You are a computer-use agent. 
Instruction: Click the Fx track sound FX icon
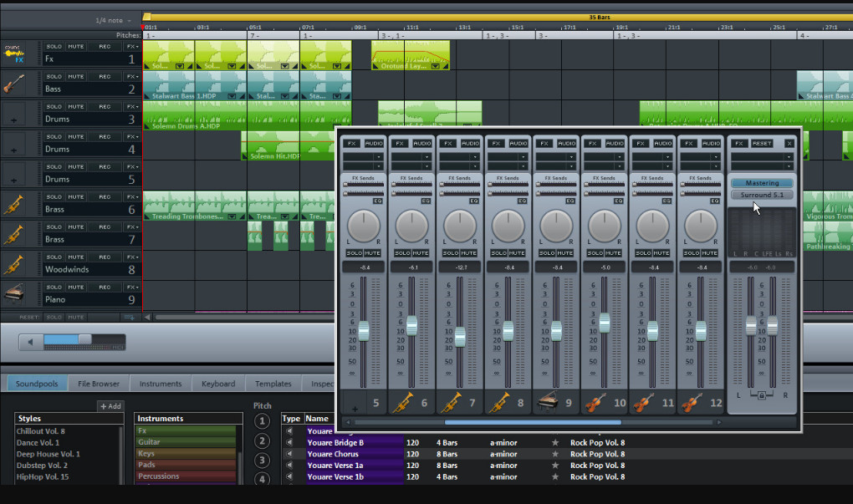(x=13, y=54)
